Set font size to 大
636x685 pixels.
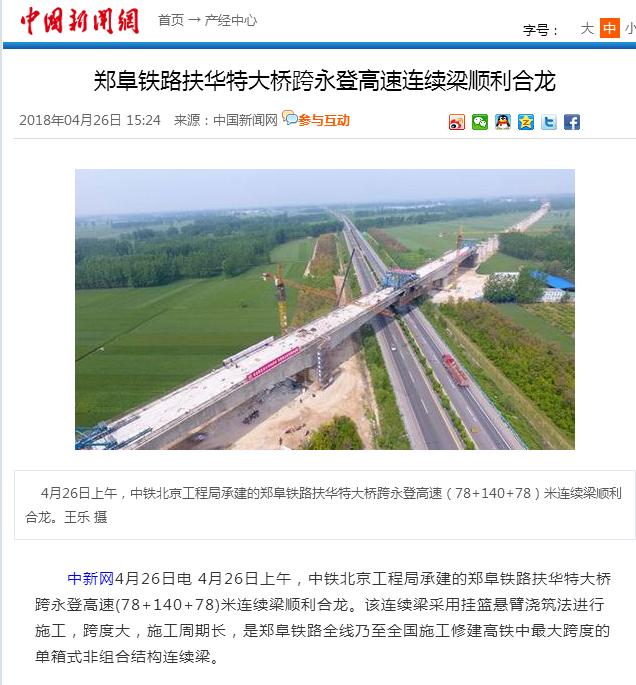[x=587, y=29]
